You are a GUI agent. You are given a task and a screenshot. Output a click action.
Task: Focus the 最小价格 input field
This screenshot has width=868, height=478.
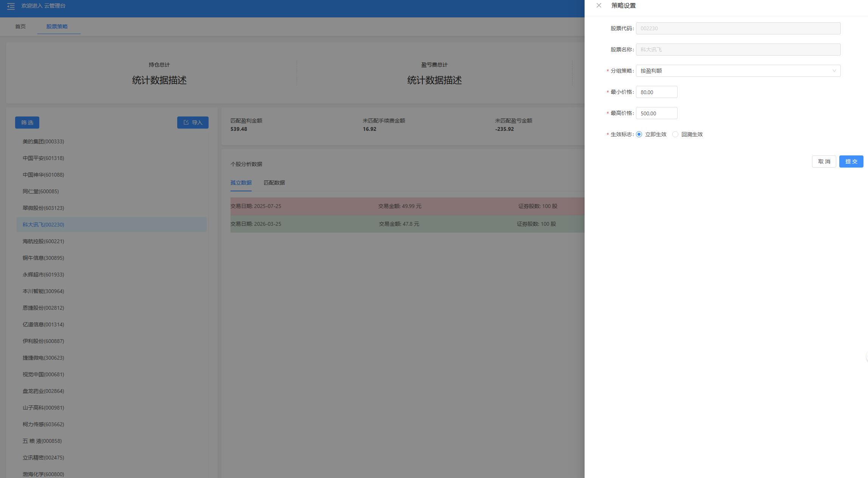pyautogui.click(x=656, y=92)
